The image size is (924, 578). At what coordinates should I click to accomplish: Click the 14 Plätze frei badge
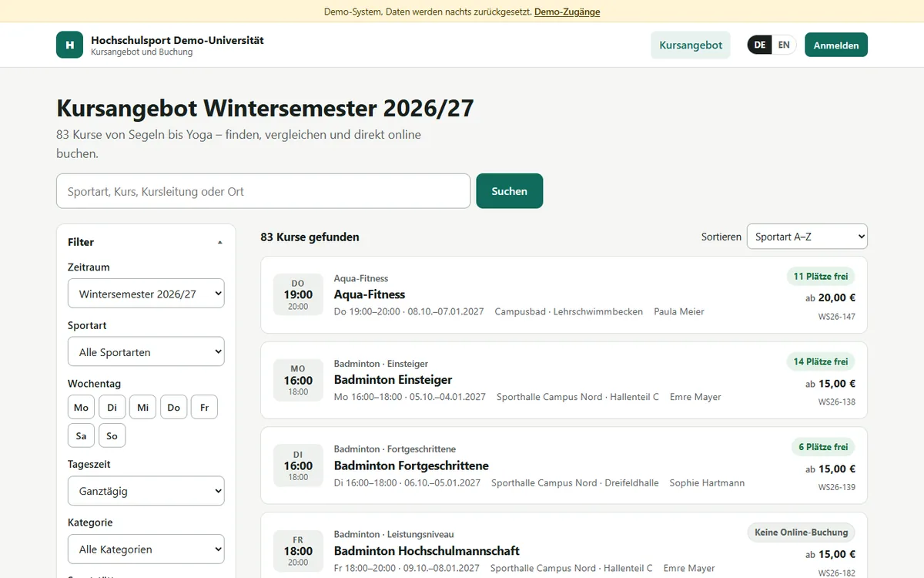coord(821,361)
